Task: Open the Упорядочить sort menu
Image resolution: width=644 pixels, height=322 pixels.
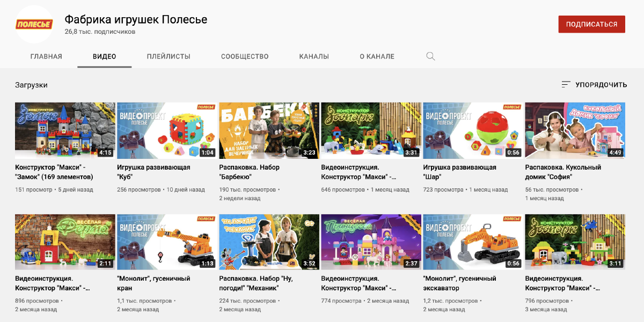Action: (594, 85)
